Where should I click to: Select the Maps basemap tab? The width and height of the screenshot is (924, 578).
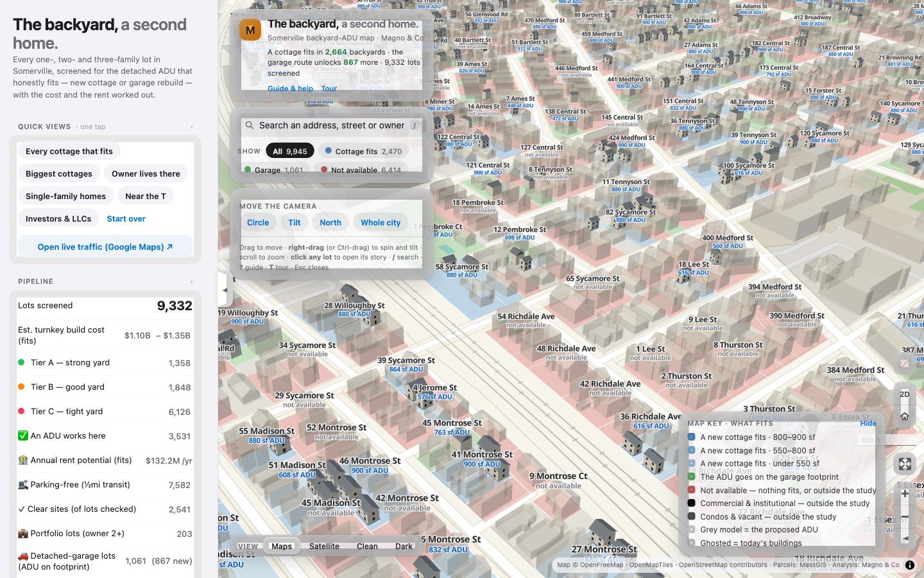pos(281,546)
